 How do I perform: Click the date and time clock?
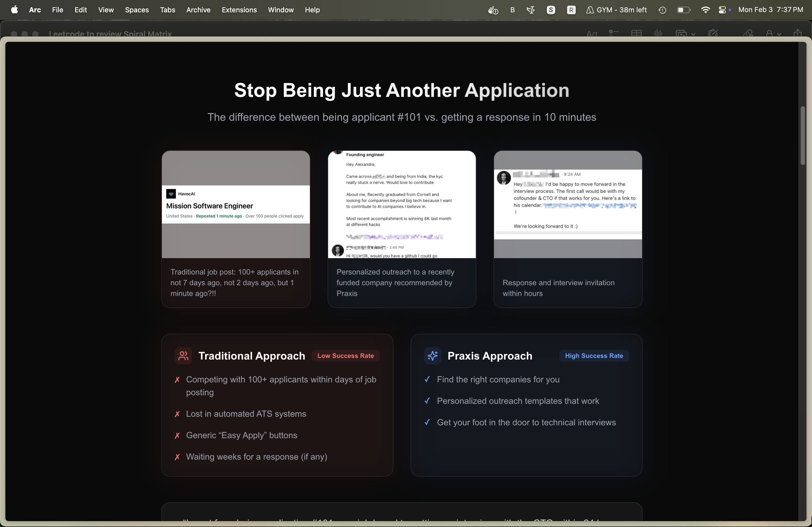click(770, 10)
